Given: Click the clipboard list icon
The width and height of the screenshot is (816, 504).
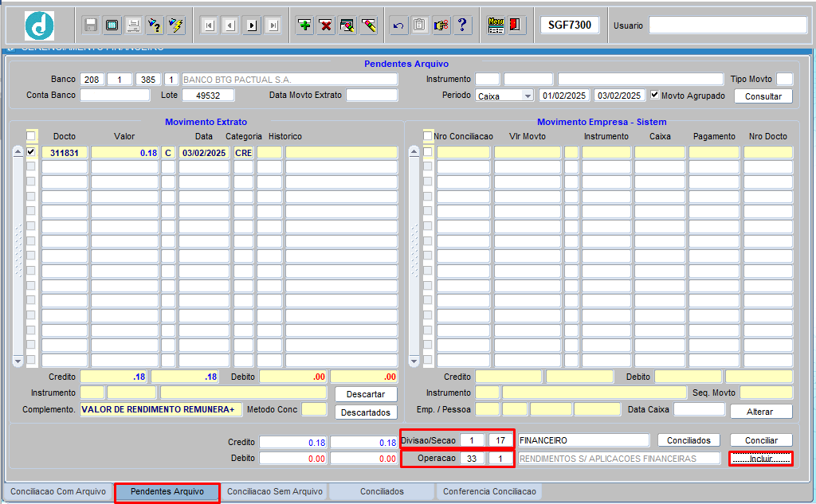Looking at the screenshot, I should (419, 25).
